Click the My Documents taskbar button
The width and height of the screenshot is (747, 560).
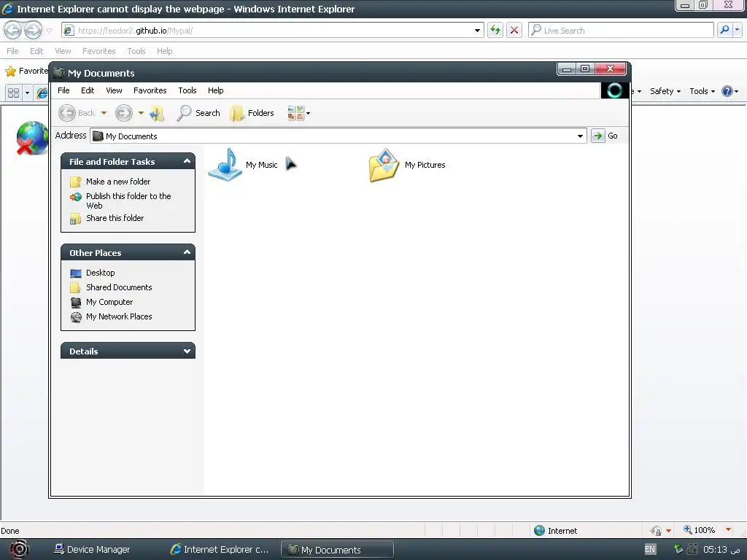click(337, 550)
